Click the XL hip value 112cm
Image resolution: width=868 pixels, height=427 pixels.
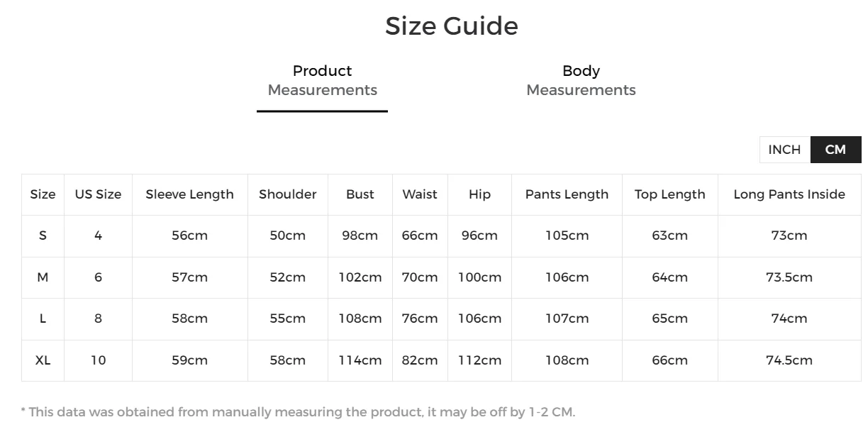479,360
